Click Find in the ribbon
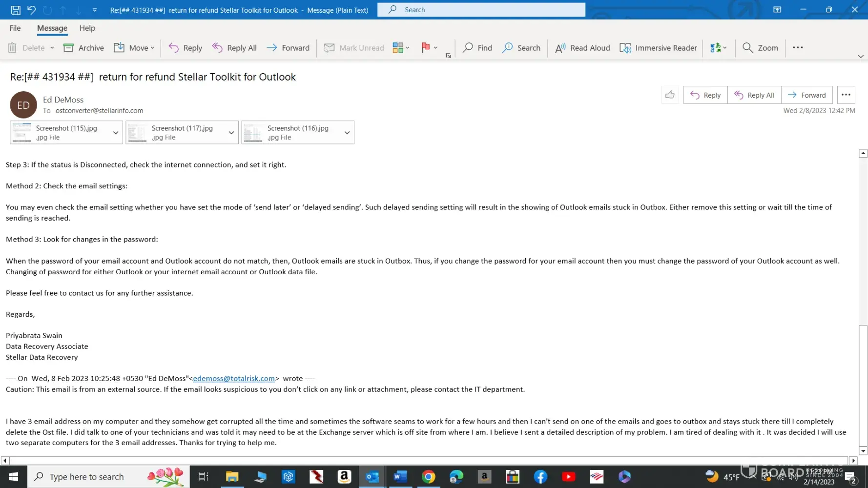This screenshot has width=868, height=488. [x=477, y=48]
